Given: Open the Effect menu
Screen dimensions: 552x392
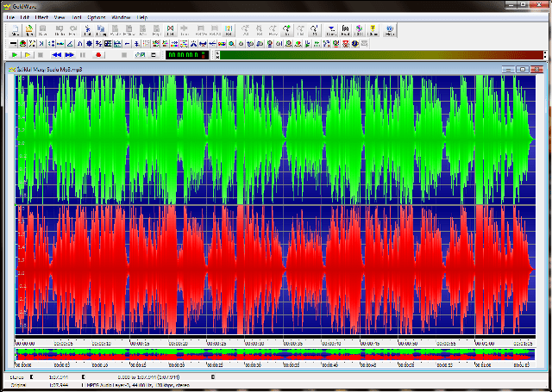Looking at the screenshot, I should click(40, 17).
